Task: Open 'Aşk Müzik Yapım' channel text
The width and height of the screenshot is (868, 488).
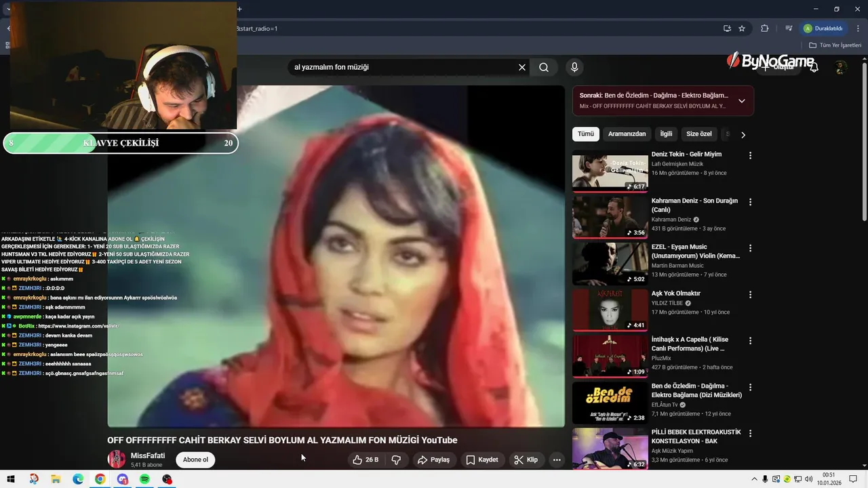Action: point(672,451)
